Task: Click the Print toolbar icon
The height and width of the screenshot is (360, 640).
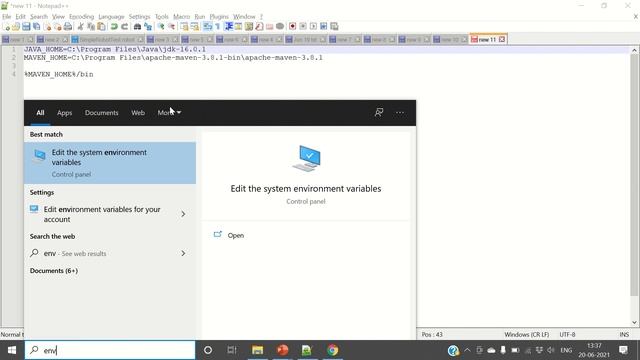Action: click(68, 27)
